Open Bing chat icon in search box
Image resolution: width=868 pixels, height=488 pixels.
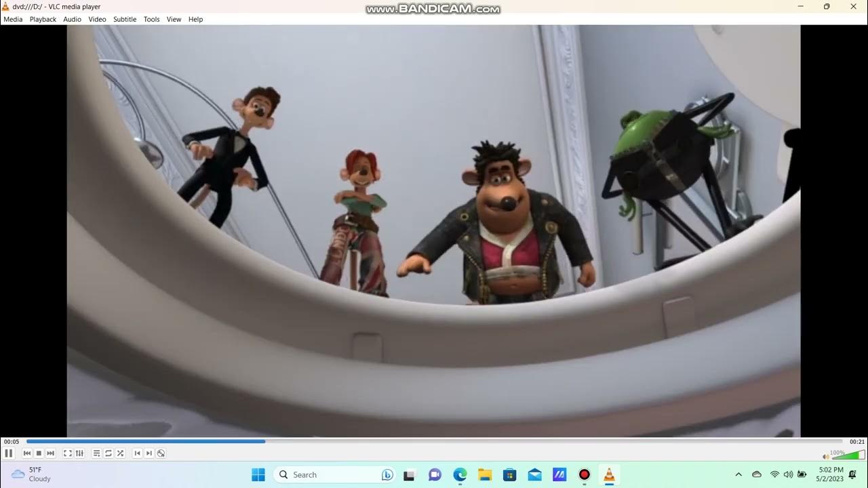point(387,475)
